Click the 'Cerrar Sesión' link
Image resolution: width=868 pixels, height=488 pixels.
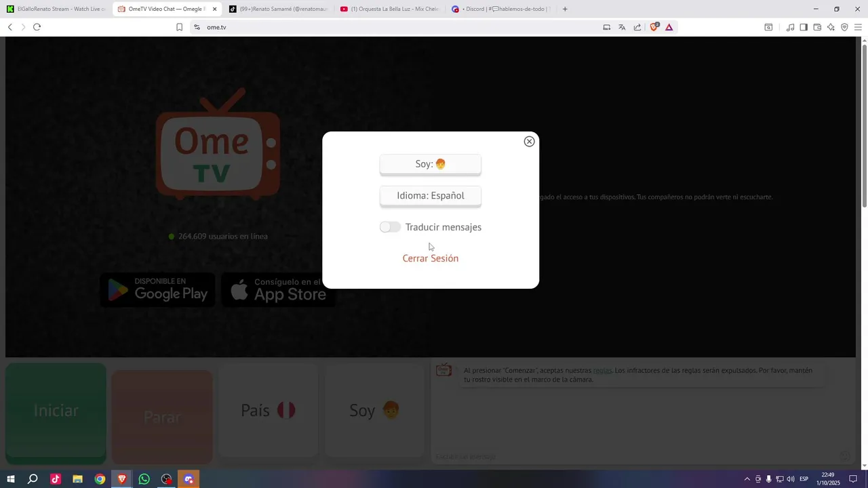coord(431,258)
